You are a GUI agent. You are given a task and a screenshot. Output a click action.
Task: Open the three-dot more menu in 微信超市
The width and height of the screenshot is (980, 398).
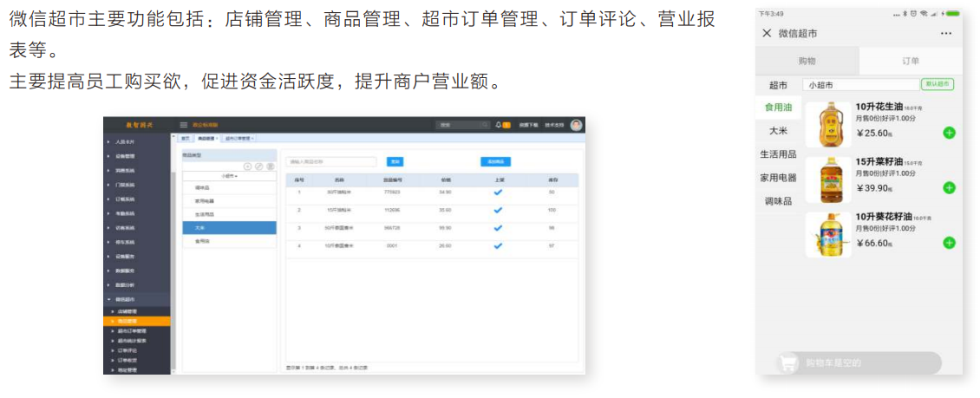click(946, 34)
